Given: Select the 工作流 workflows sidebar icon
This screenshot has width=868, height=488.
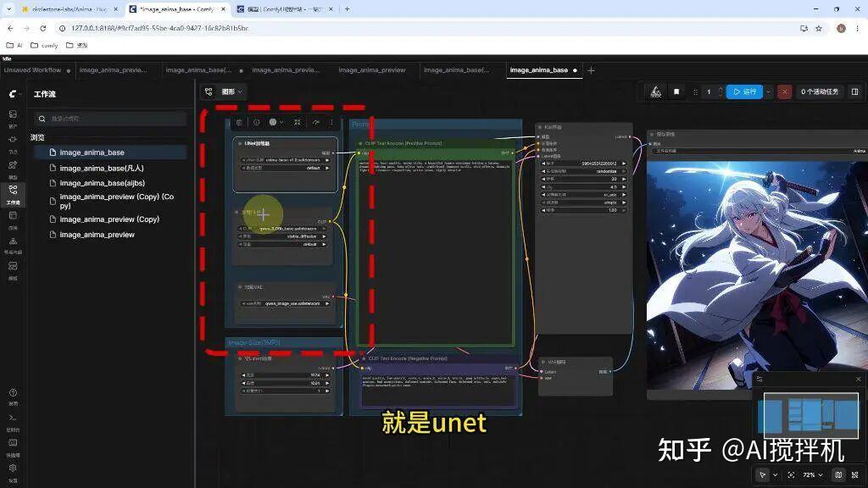Looking at the screenshot, I should tap(13, 194).
